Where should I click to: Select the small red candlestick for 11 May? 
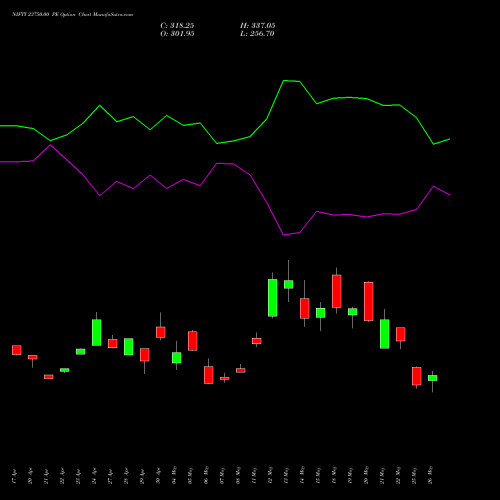[257, 341]
